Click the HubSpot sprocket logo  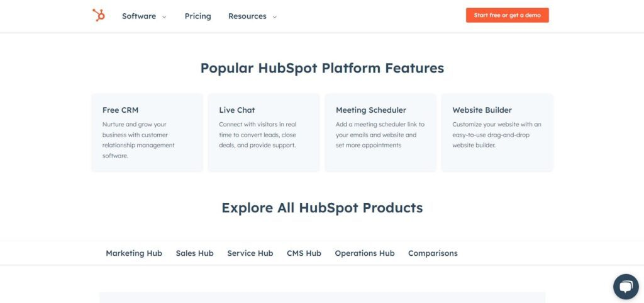point(99,16)
